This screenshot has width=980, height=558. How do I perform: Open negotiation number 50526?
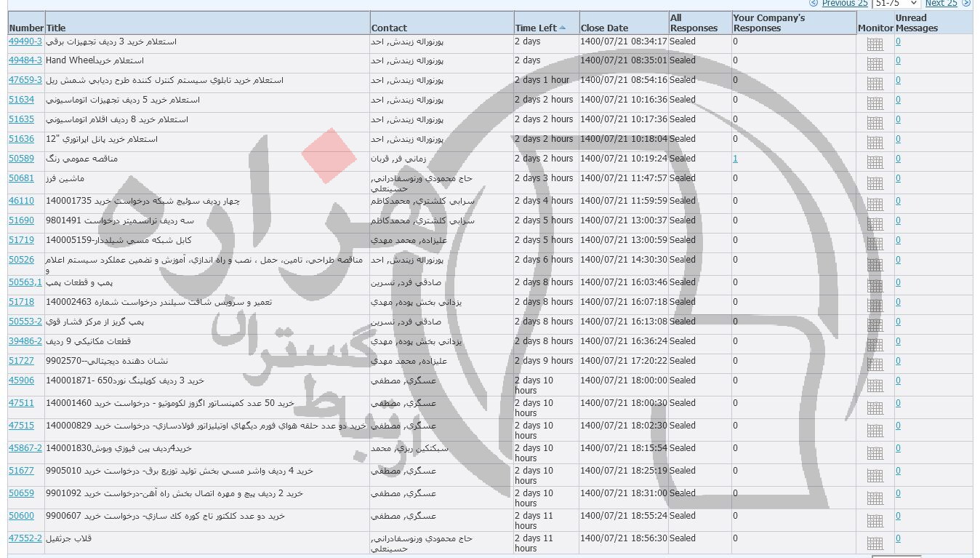tap(21, 260)
